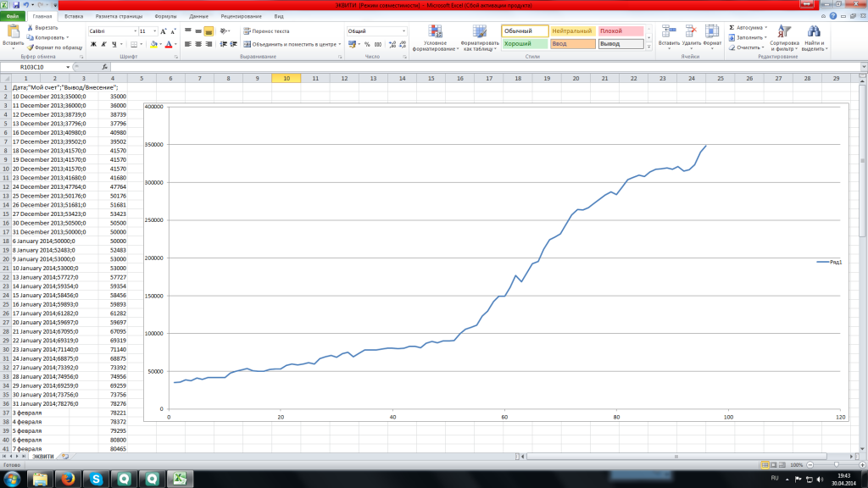Click the insert function fx icon
This screenshot has width=868, height=488.
tap(104, 67)
